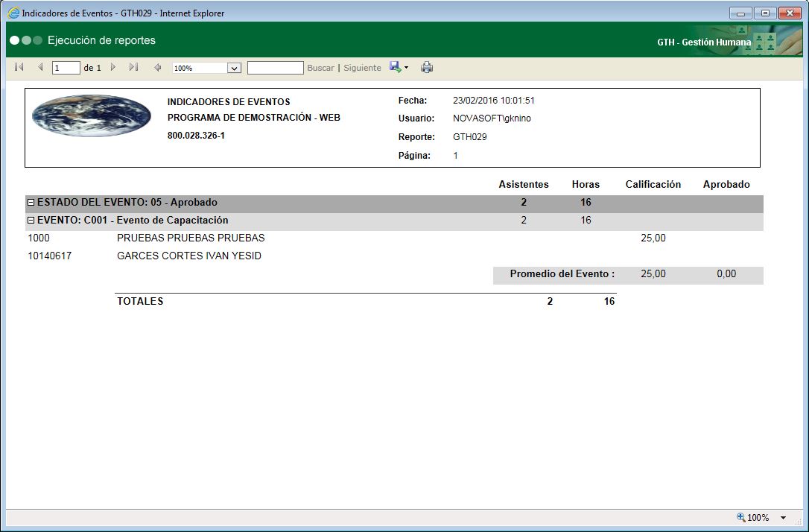
Task: Collapse the ESTADO DEL EVENTO 05 group
Action: 30,202
